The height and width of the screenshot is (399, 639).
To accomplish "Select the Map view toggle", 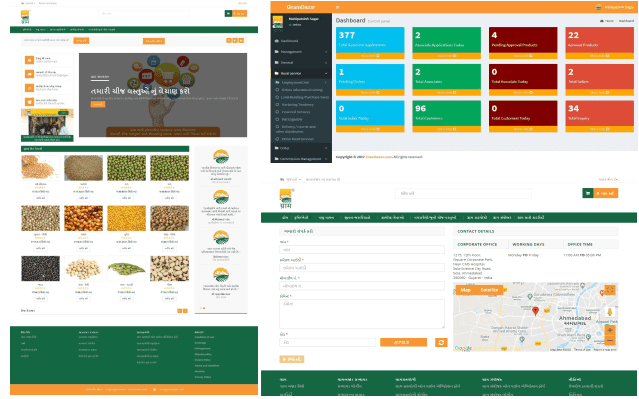I will pyautogui.click(x=465, y=290).
